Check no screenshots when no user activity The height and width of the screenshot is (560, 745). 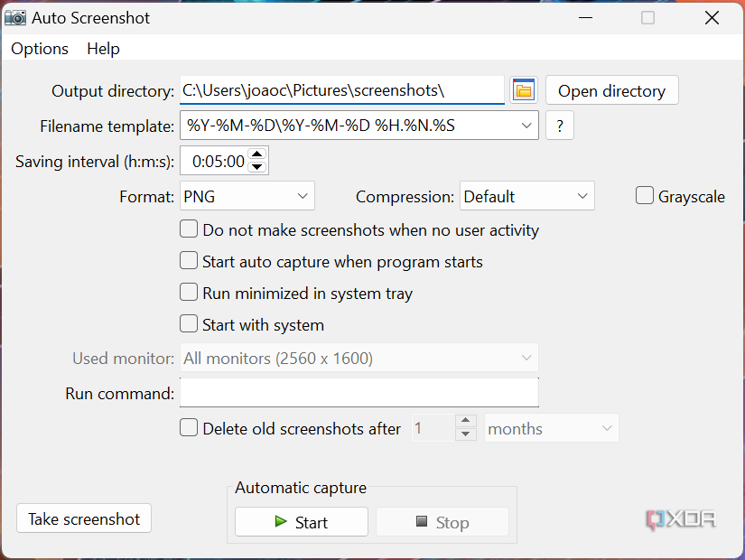coord(189,229)
